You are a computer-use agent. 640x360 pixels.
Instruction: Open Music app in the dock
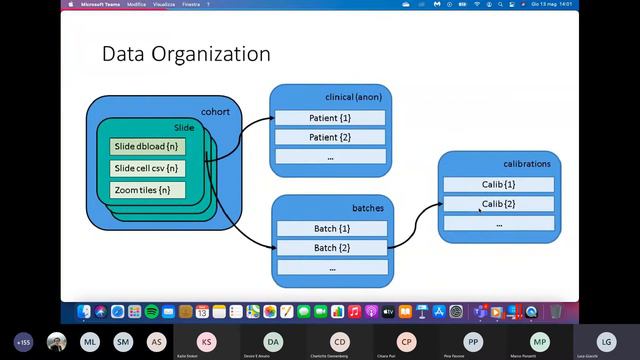coord(354,312)
